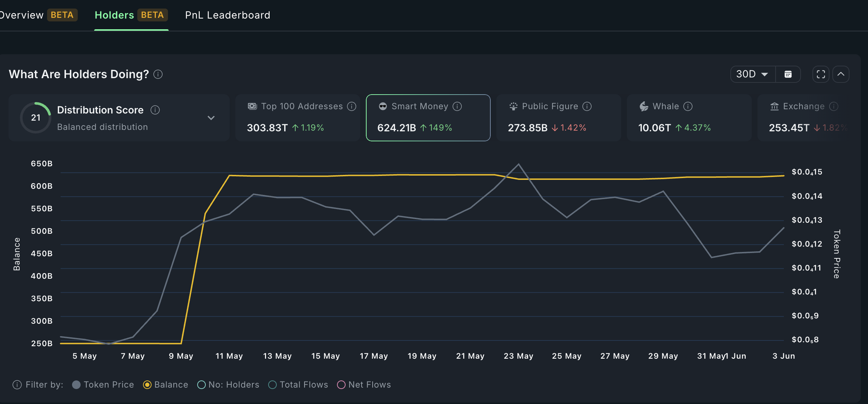Click the info icon beside What Are Holders Doing

(158, 74)
